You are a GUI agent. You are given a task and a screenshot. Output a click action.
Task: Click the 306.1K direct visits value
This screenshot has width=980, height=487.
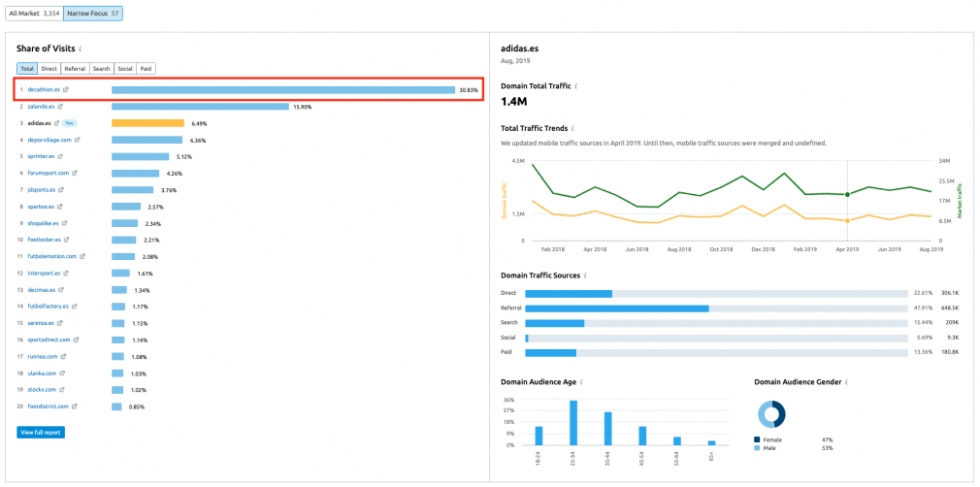949,293
